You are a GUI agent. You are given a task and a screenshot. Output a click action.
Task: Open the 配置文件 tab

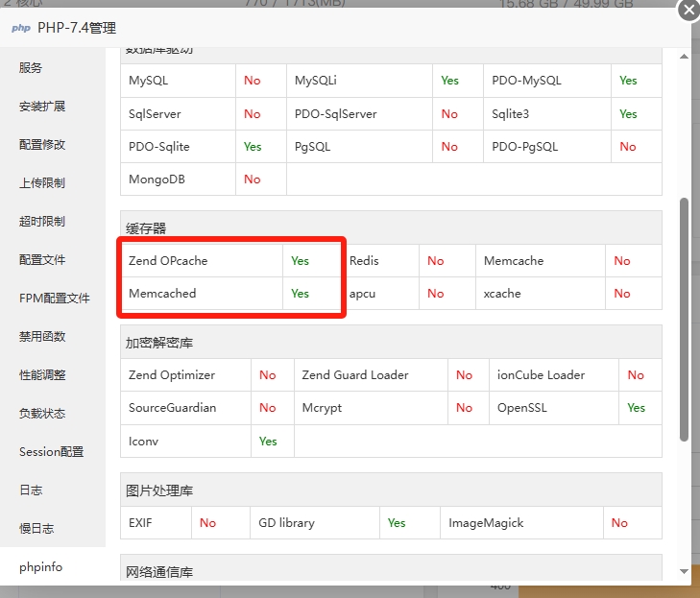[42, 260]
